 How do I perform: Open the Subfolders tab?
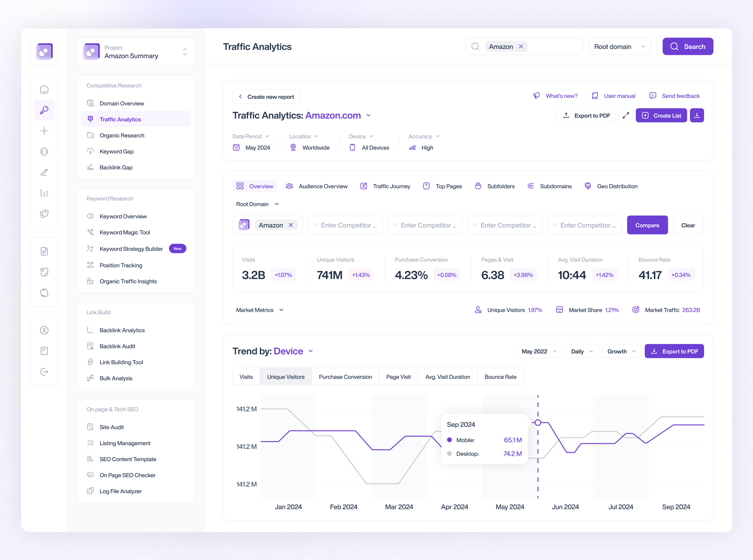[495, 186]
